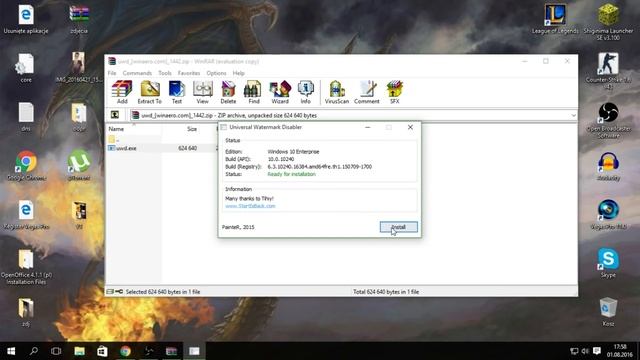The height and width of the screenshot is (360, 640).
Task: Open the Action Center notification icon
Action: [597, 351]
